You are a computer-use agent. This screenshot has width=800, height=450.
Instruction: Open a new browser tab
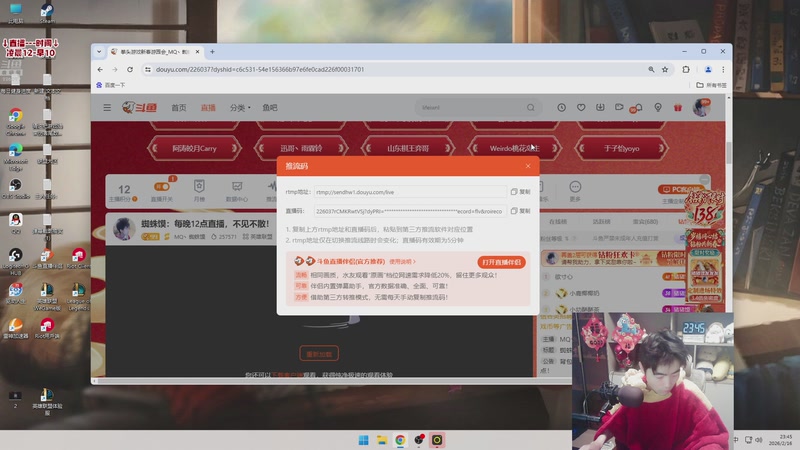pyautogui.click(x=212, y=52)
